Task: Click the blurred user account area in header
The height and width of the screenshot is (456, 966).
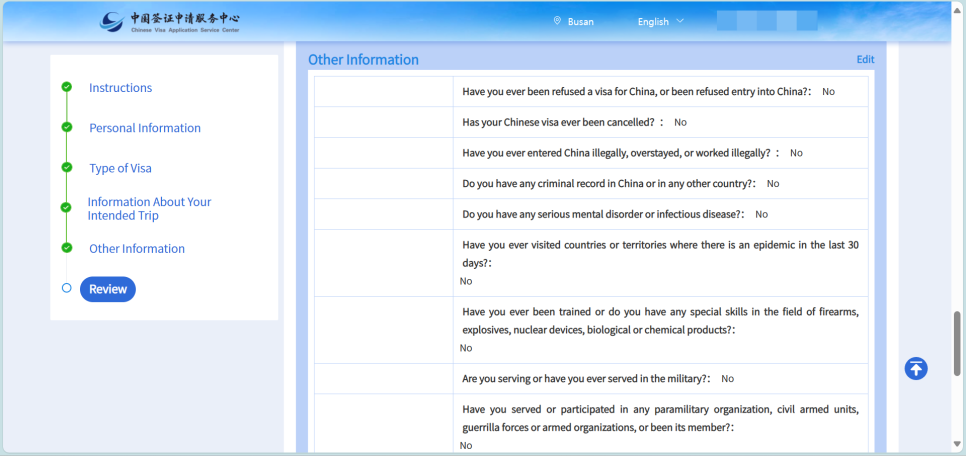Action: [767, 21]
